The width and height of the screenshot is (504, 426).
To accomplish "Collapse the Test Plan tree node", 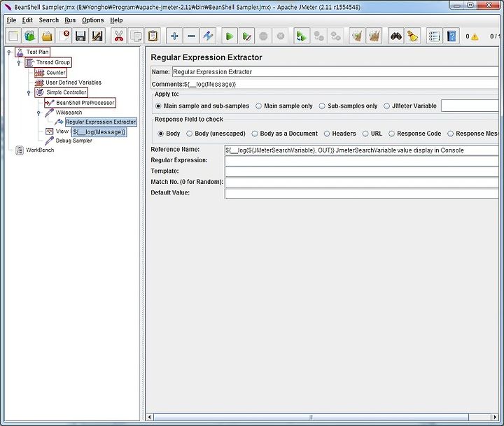I will [9, 52].
